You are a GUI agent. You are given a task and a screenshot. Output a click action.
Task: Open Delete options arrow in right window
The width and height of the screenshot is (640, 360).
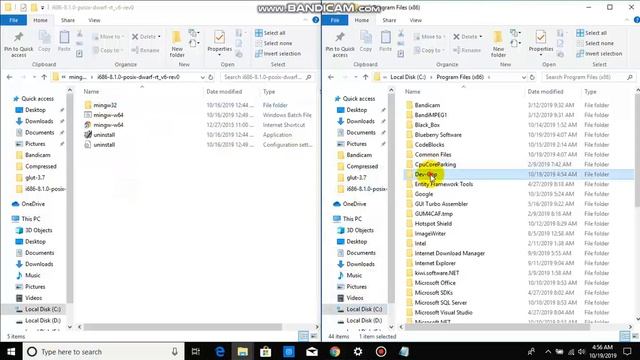(480, 37)
